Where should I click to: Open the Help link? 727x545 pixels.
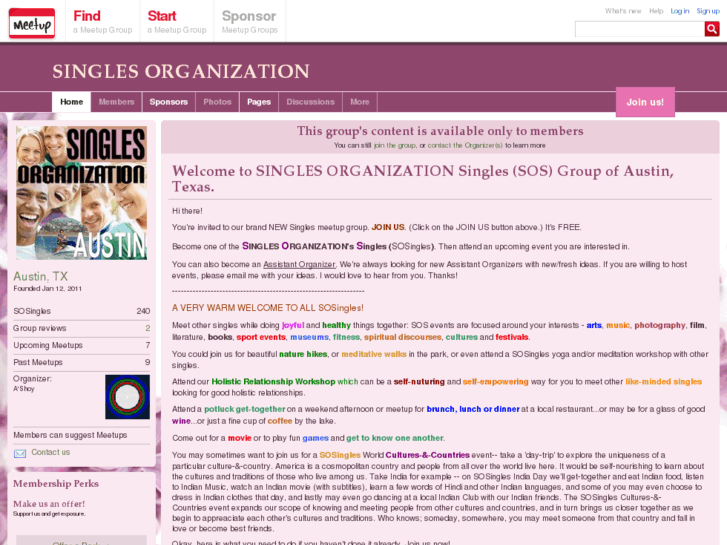656,11
